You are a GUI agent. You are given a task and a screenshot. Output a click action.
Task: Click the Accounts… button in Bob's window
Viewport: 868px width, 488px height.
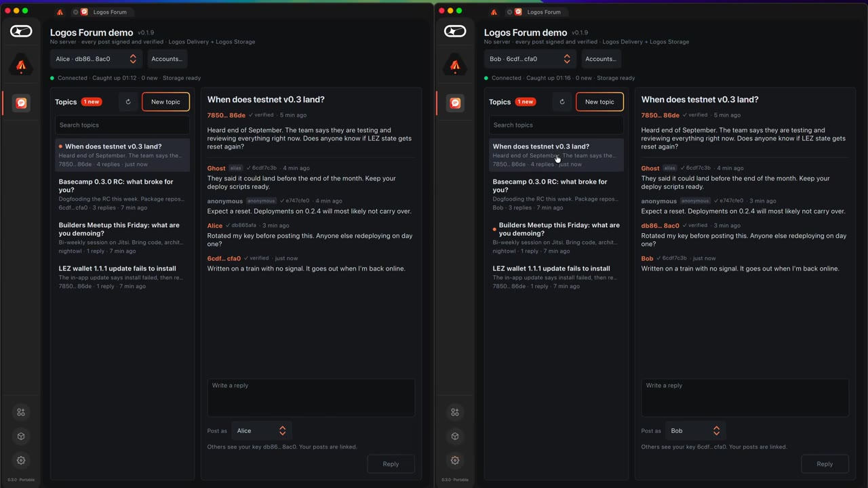click(x=601, y=59)
